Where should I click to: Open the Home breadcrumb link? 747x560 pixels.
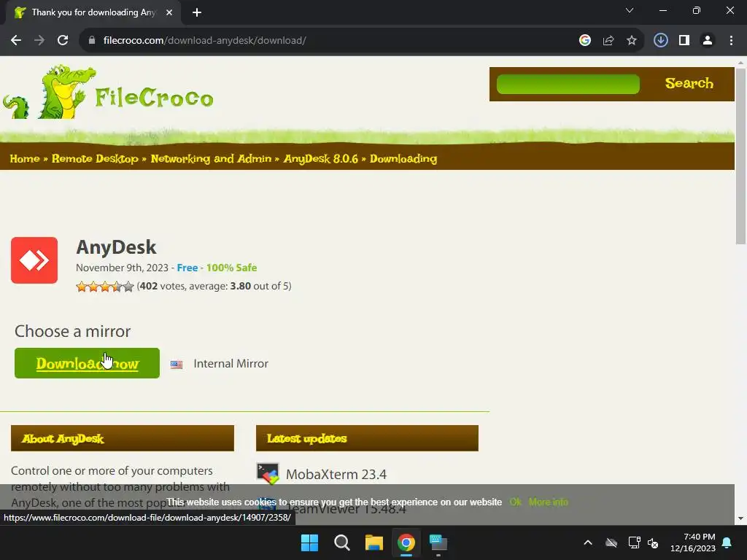pos(25,158)
